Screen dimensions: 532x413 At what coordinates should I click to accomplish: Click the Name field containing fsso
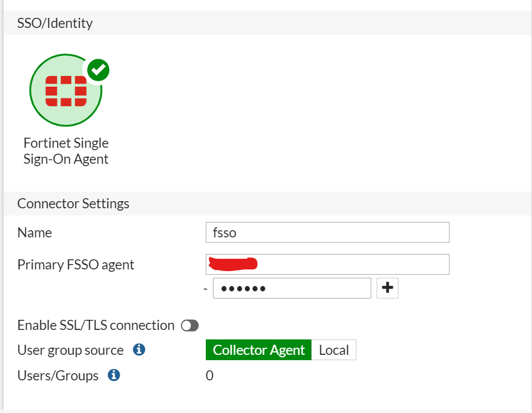tap(327, 233)
